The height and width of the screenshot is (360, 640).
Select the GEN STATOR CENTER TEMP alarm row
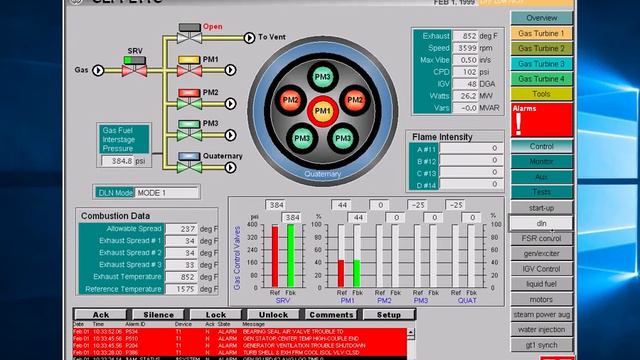coord(240,339)
